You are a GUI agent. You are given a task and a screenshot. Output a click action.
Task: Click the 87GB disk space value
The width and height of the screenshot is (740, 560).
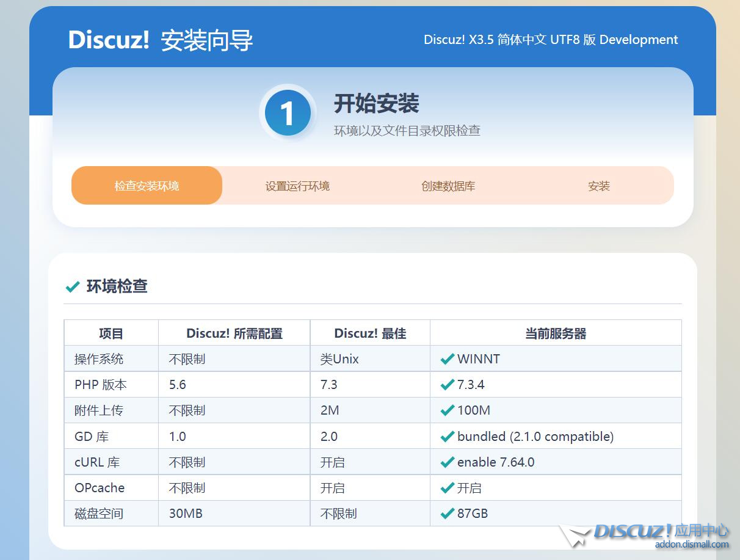point(473,514)
